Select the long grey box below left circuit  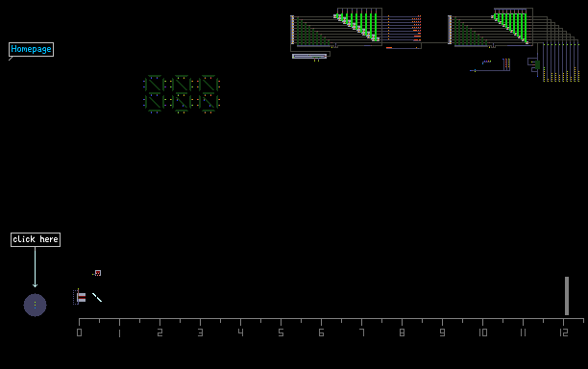[x=309, y=57]
